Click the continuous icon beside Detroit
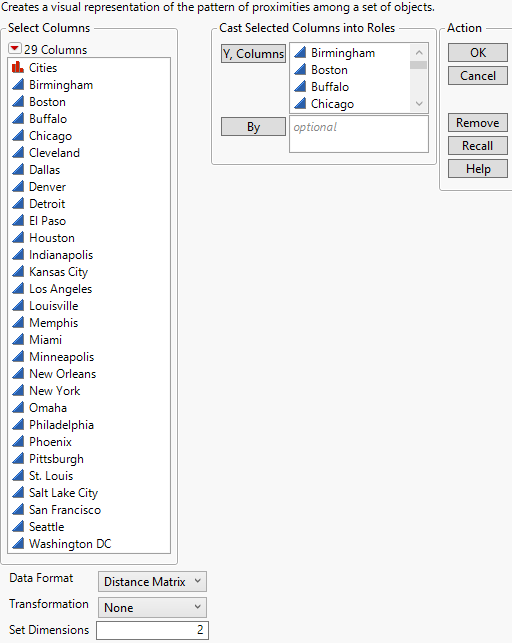 pyautogui.click(x=18, y=203)
